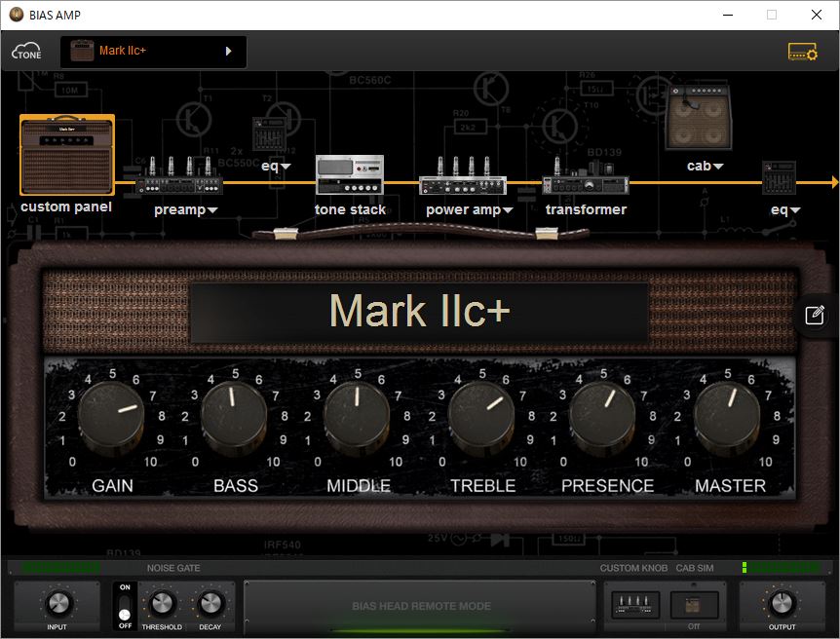Click the Mark IIc+ amp name plate

tap(419, 312)
